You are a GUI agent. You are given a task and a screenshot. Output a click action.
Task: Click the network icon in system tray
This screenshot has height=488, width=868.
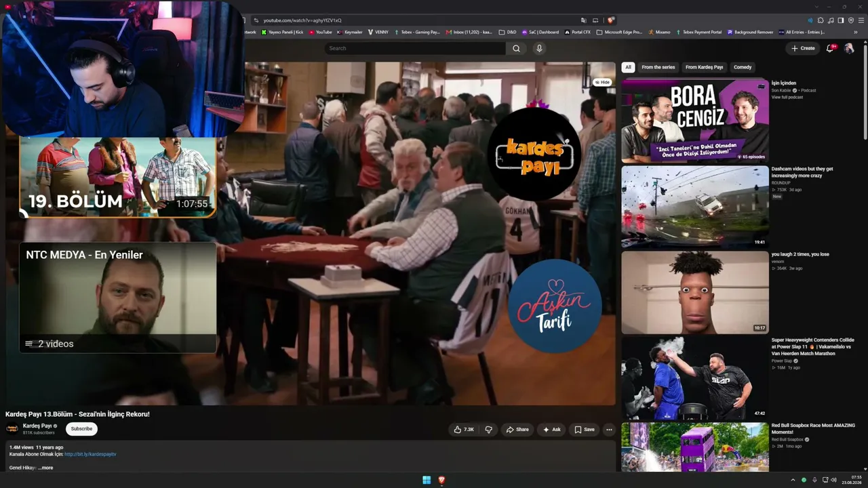tap(824, 480)
